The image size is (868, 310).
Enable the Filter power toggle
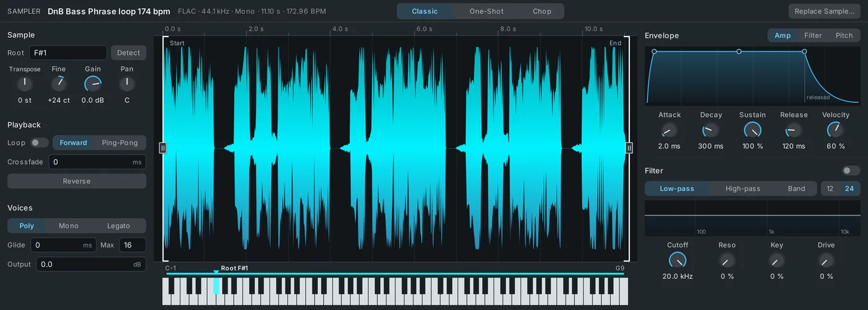click(851, 170)
